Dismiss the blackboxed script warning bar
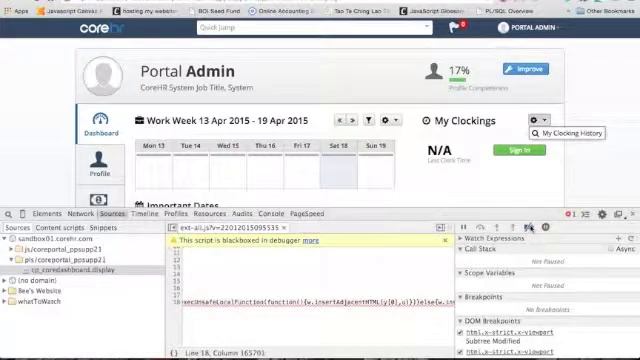 tap(445, 240)
